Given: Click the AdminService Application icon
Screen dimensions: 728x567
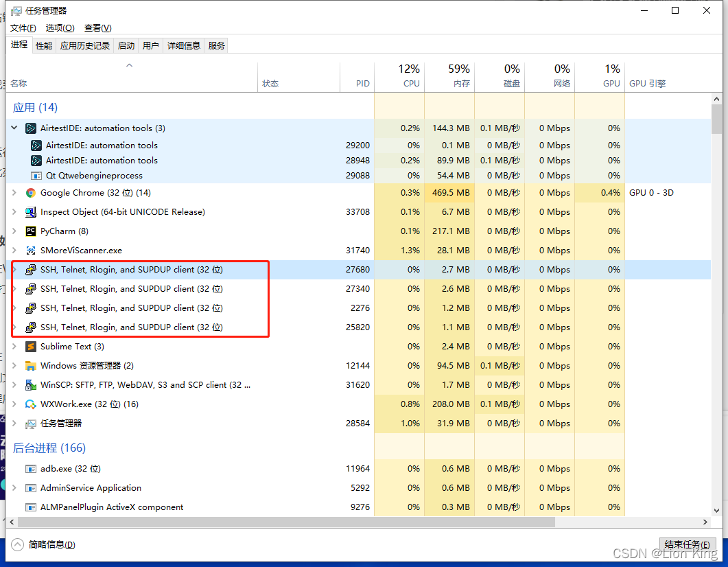Looking at the screenshot, I should [31, 488].
